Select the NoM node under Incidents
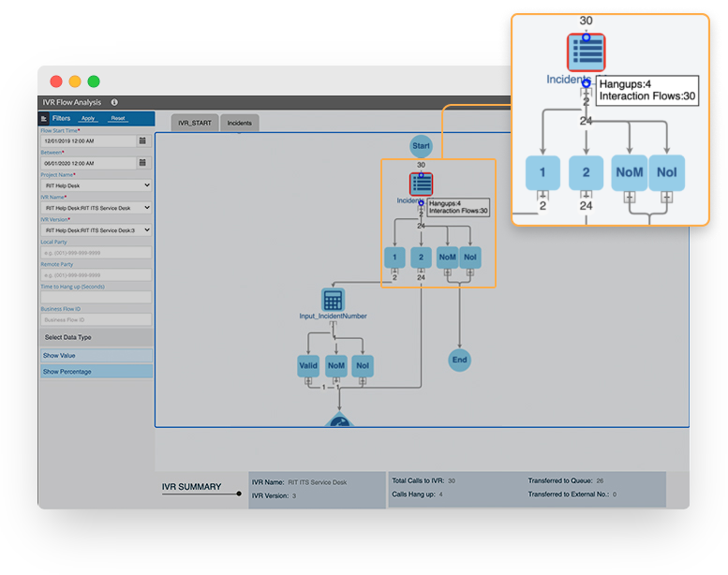 point(448,258)
